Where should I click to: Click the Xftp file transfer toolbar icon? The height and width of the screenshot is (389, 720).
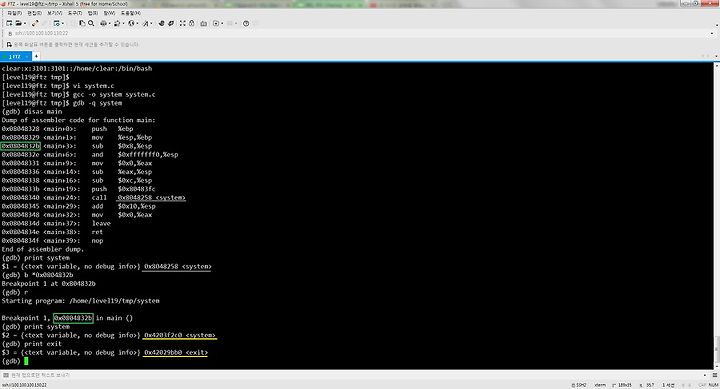(162, 23)
